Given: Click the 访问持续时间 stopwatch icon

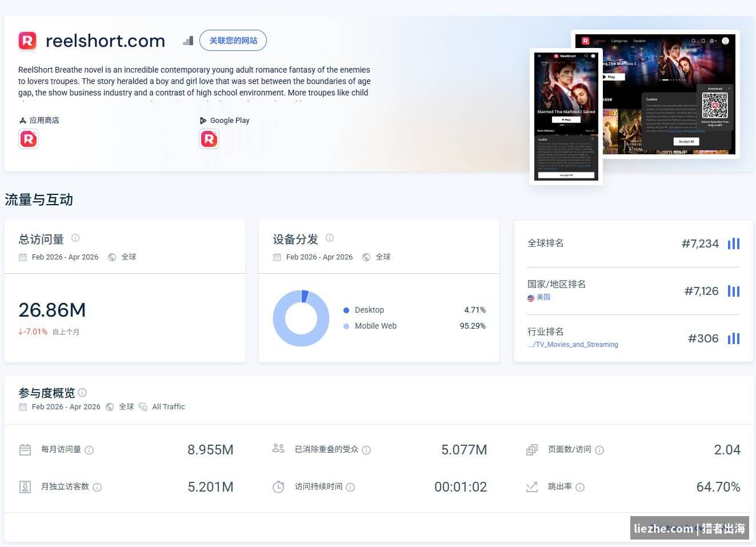Looking at the screenshot, I should [278, 487].
